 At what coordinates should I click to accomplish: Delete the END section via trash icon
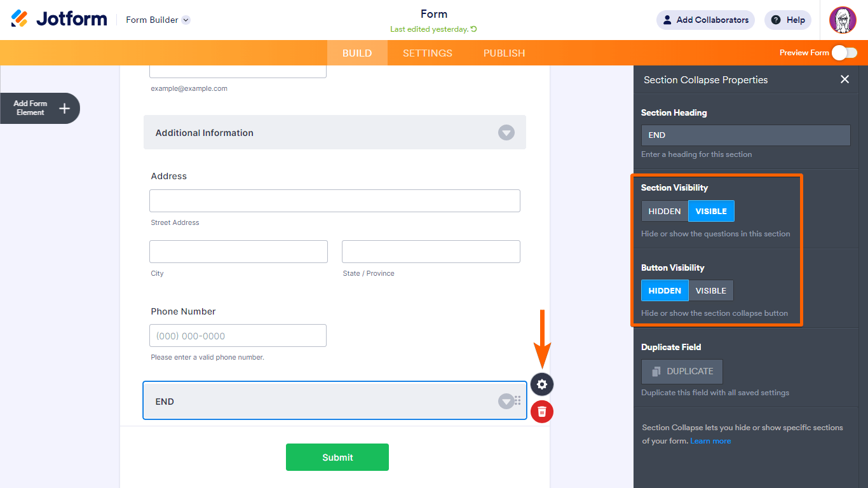[x=542, y=412]
